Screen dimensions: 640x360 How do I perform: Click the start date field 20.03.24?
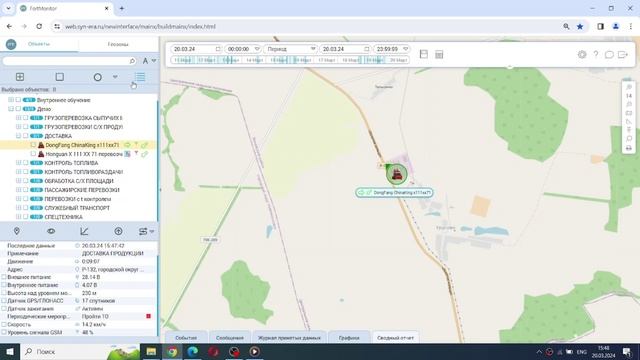point(196,49)
